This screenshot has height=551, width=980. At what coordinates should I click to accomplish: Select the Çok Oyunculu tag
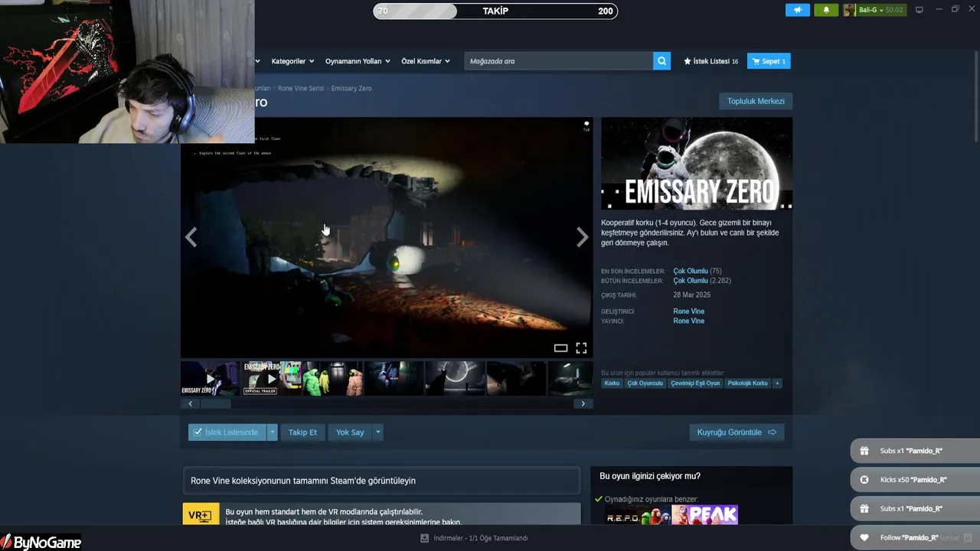click(645, 383)
